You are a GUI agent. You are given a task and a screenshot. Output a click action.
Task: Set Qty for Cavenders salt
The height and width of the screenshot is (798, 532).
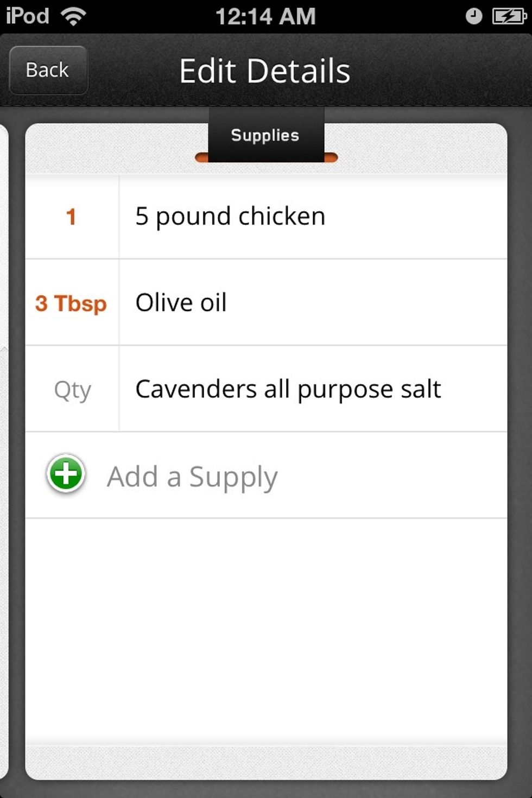[71, 389]
